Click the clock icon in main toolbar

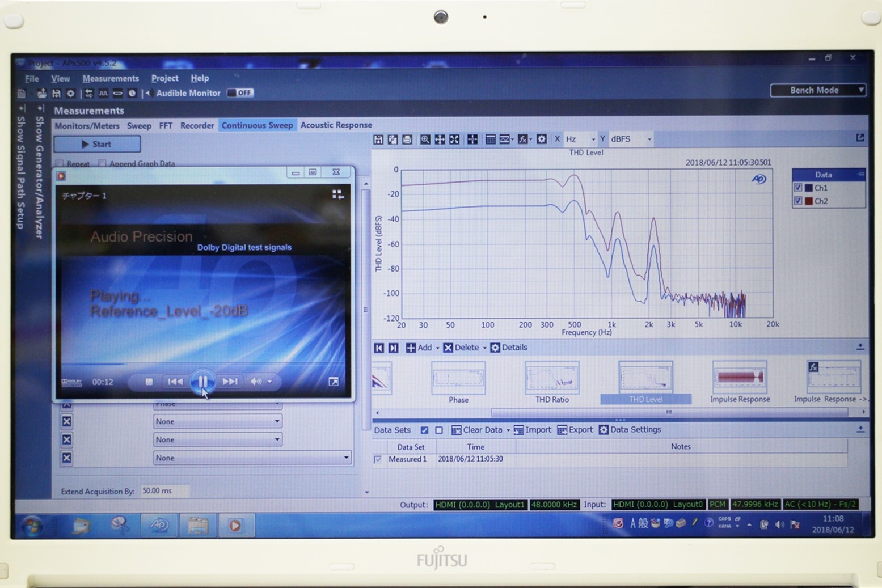[x=132, y=94]
